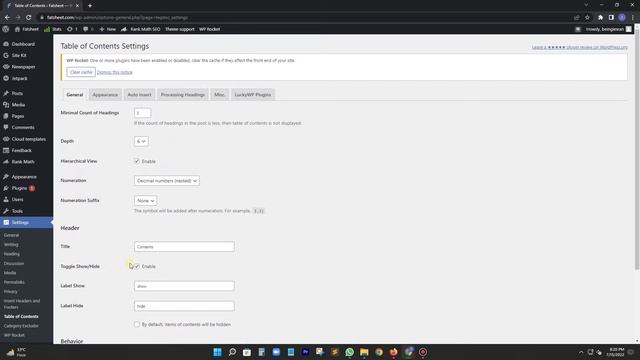Click the Label Hide input field
Image resolution: width=640 pixels, height=360 pixels.
pyautogui.click(x=184, y=306)
